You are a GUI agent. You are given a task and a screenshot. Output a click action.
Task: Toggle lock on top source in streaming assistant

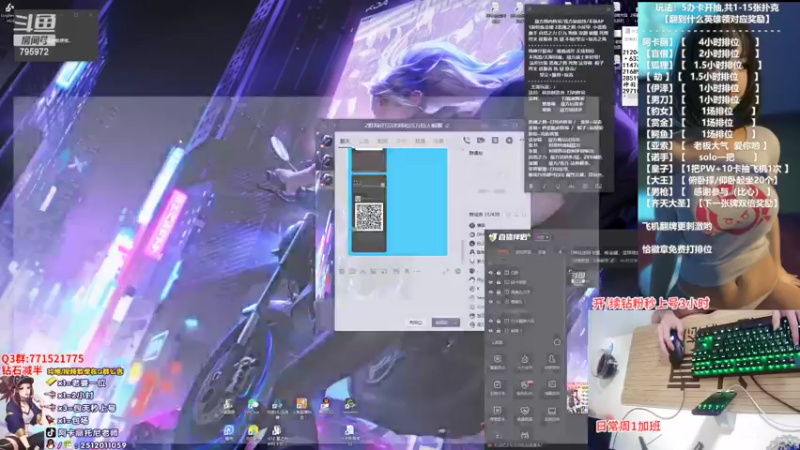tap(499, 272)
